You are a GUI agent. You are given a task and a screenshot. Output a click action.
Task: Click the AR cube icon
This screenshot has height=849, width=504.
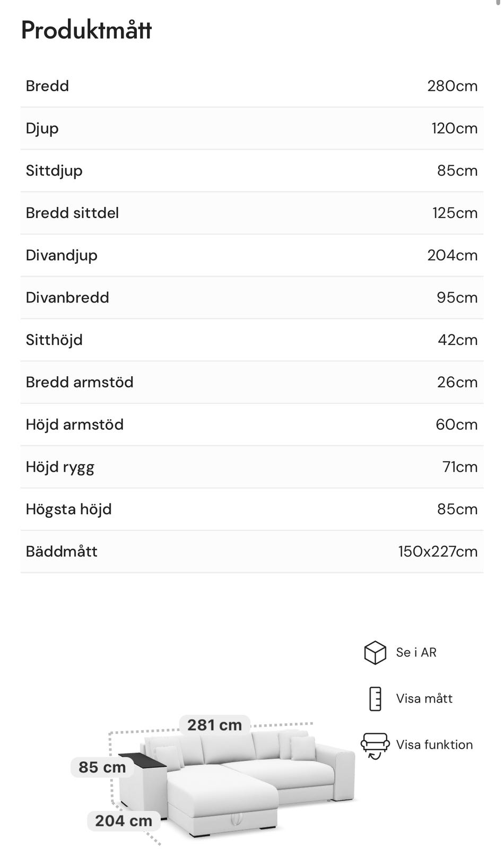click(375, 652)
